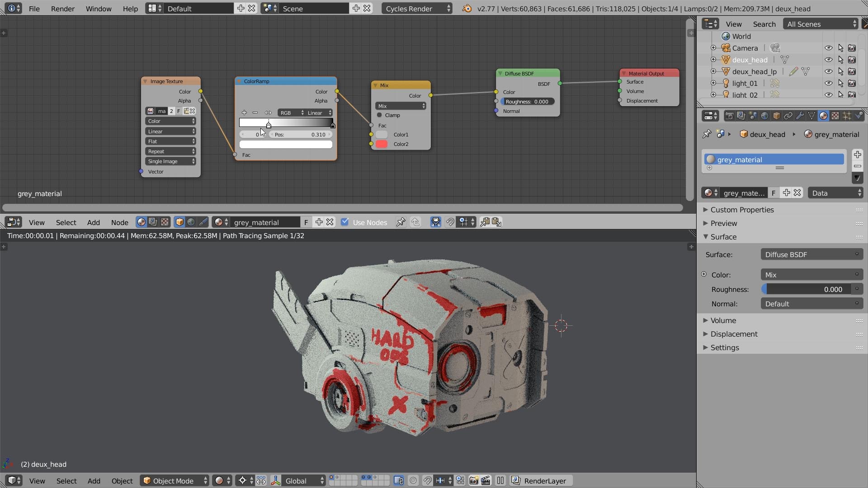The image size is (868, 488).
Task: Toggle Camera visibility eye in outliner
Action: 828,48
